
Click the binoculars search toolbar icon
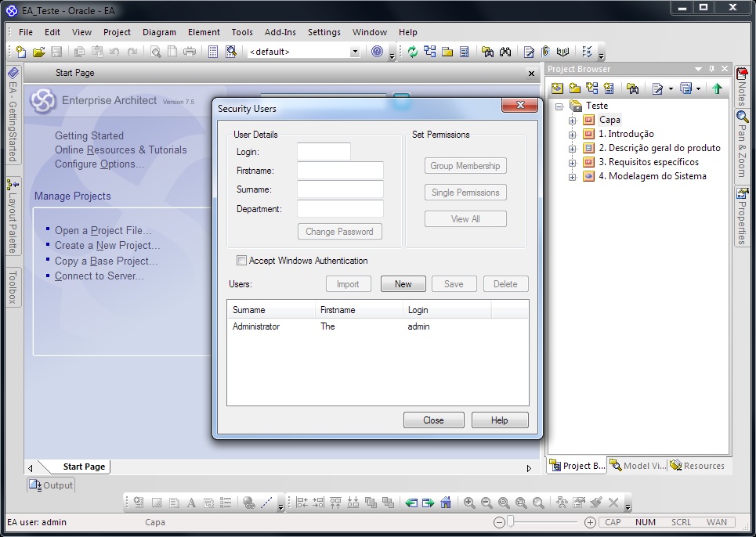point(505,52)
